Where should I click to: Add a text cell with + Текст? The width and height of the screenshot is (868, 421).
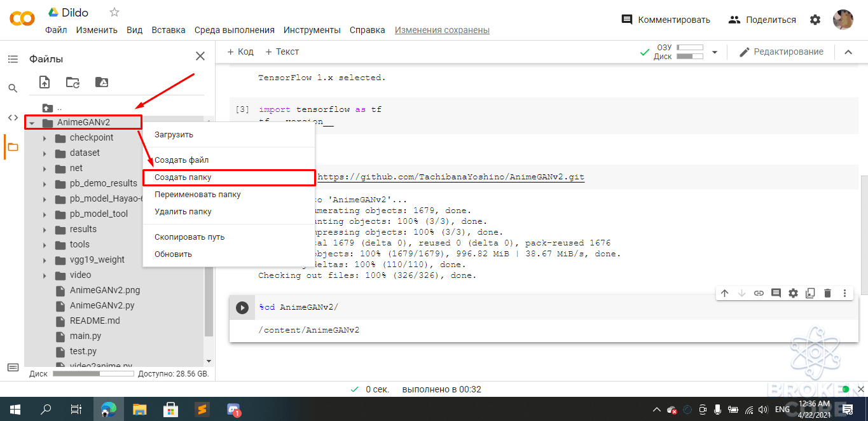tap(282, 52)
